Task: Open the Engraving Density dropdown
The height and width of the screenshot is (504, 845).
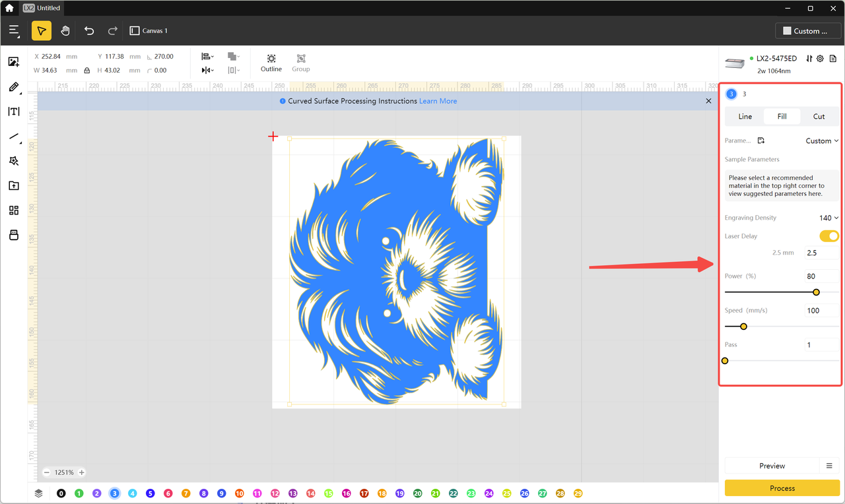Action: (x=828, y=218)
